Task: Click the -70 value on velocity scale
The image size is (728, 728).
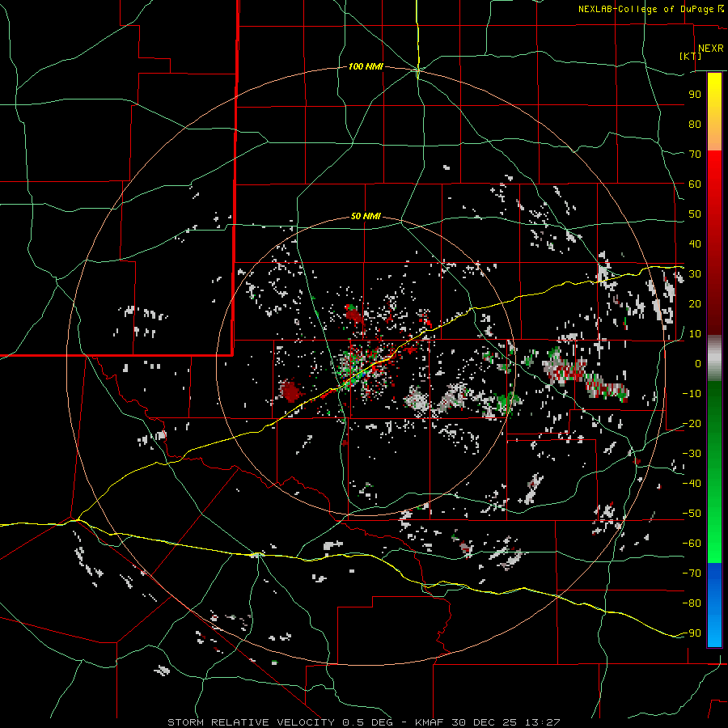Action: click(x=692, y=574)
